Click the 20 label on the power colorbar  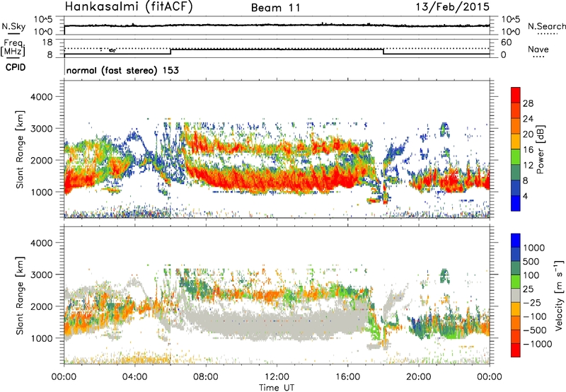tap(528, 134)
